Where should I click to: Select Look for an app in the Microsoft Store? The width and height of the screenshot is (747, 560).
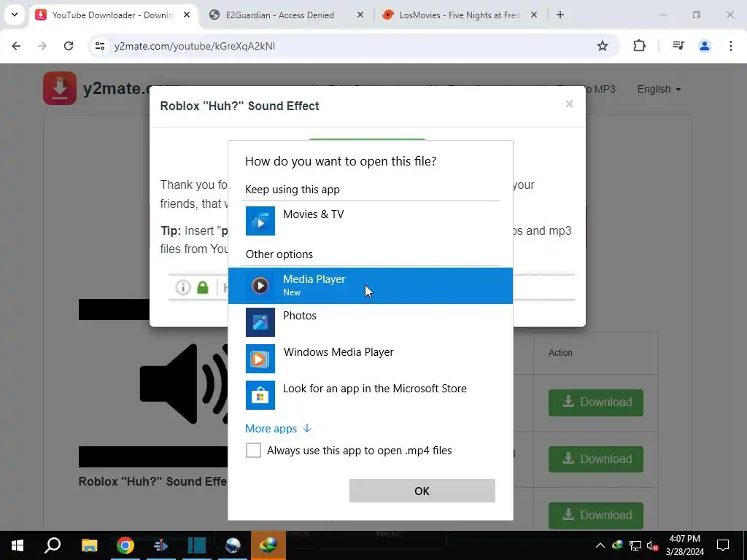(370, 395)
